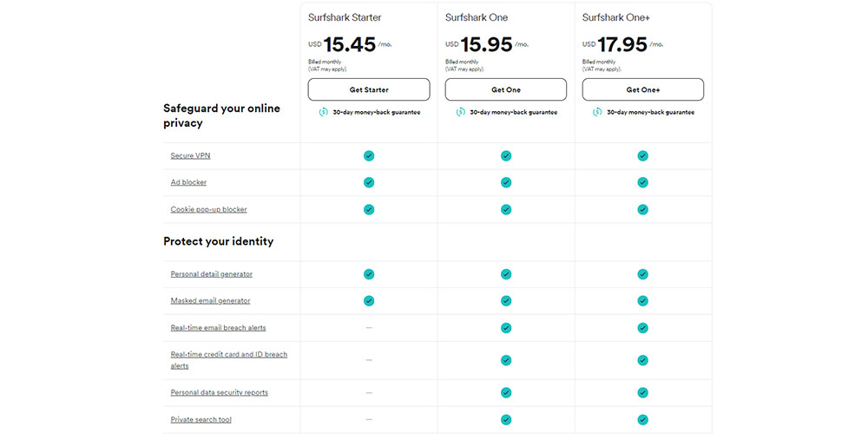Click Billed monthly note under Surfshark One+
This screenshot has height=434, width=868.
602,65
